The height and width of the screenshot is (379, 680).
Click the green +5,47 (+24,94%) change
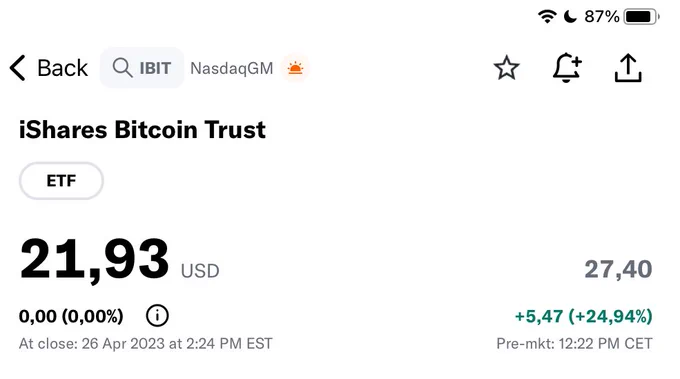[583, 316]
